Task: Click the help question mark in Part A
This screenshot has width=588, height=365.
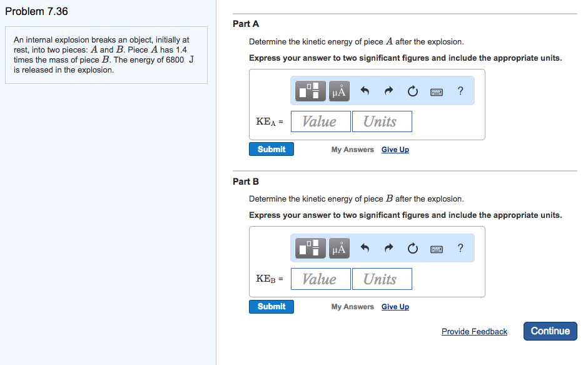Action: click(x=460, y=90)
